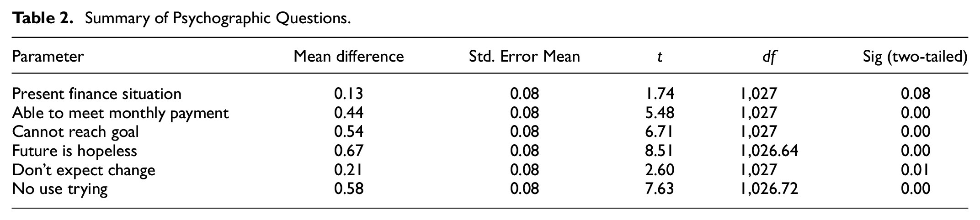Click the t value 1.74
Viewport: 980px width, 220px height.
click(658, 94)
